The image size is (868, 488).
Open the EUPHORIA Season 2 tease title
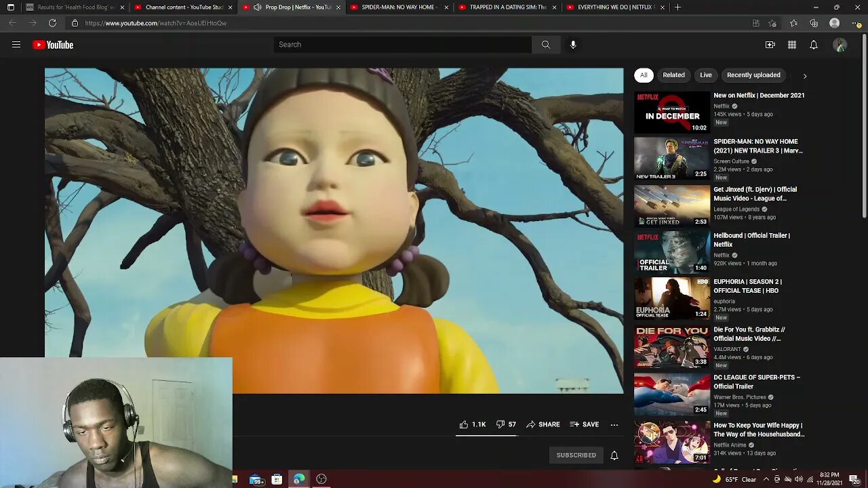tap(747, 286)
